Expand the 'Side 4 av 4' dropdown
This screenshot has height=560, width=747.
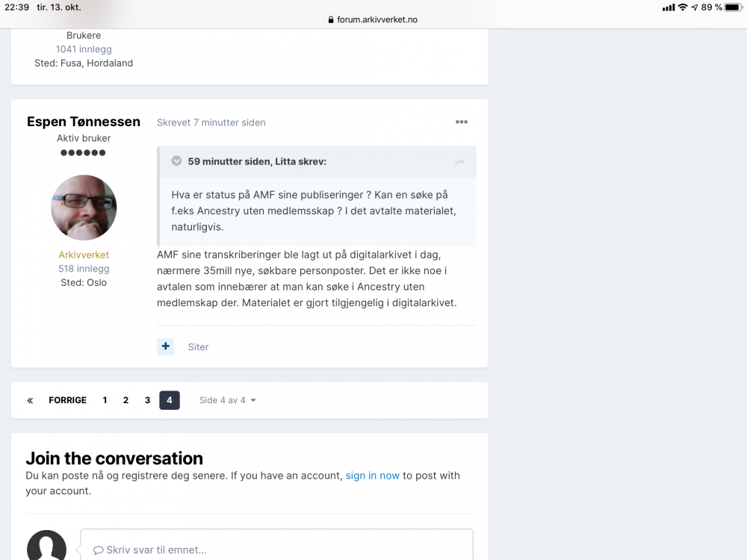click(228, 400)
